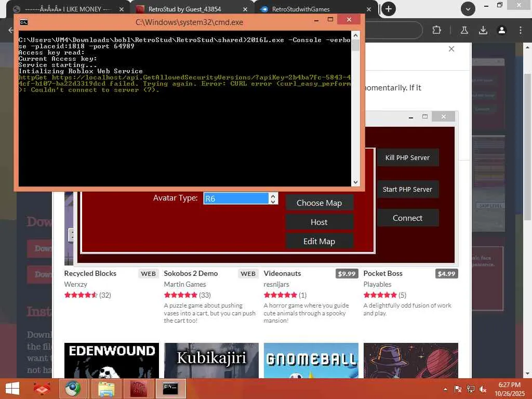This screenshot has width=532, height=399.
Task: Open a new browser tab
Action: tap(389, 9)
